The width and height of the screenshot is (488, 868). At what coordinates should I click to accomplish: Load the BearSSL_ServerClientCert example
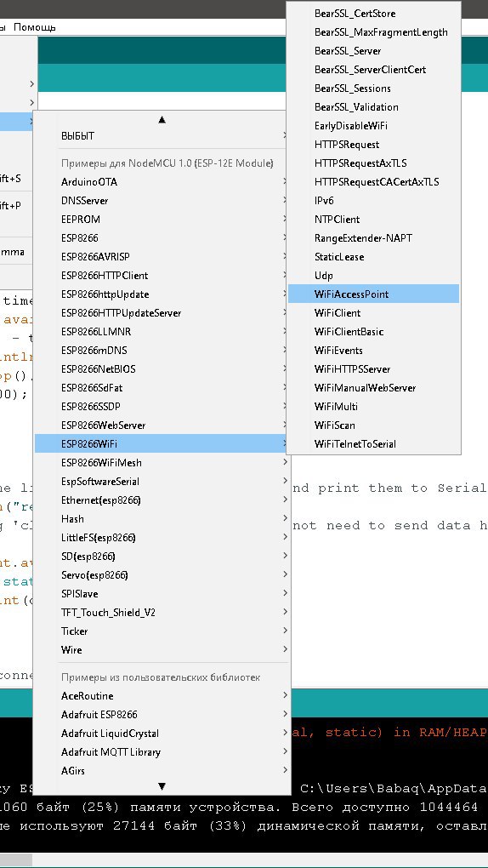(373, 70)
